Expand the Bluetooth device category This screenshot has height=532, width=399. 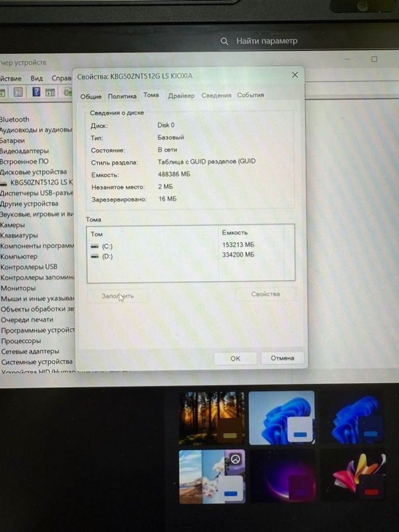15,119
